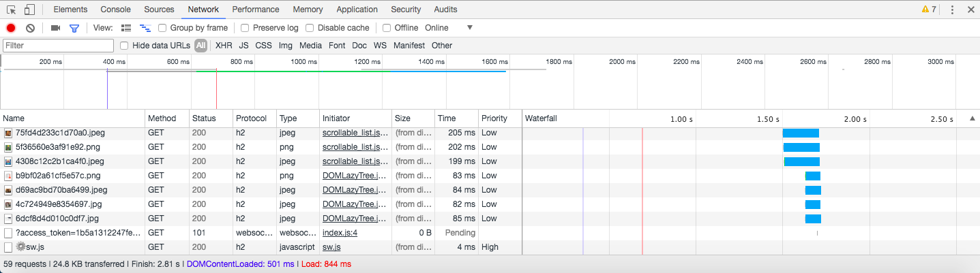Clear the network log
Image resolution: width=980 pixels, height=273 pixels.
pyautogui.click(x=30, y=28)
